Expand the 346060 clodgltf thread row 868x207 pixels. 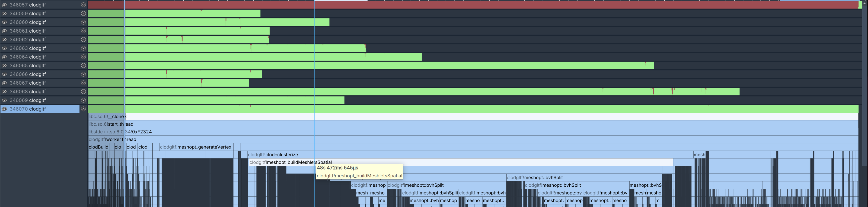[x=83, y=22]
